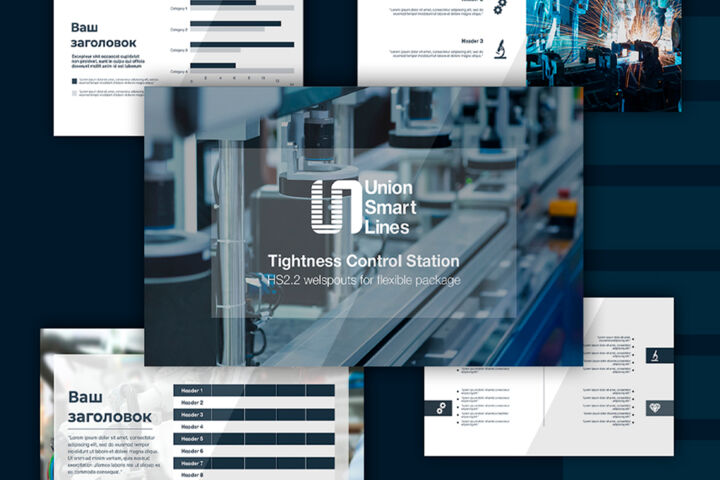
Task: Click the light gray legend square on the chart slide
Action: pos(74,93)
